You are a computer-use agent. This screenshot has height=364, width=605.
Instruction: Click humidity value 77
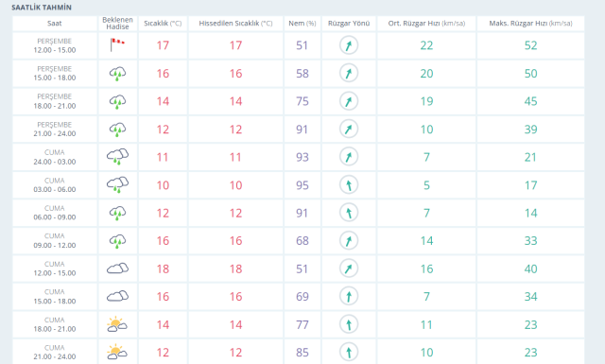[302, 324]
